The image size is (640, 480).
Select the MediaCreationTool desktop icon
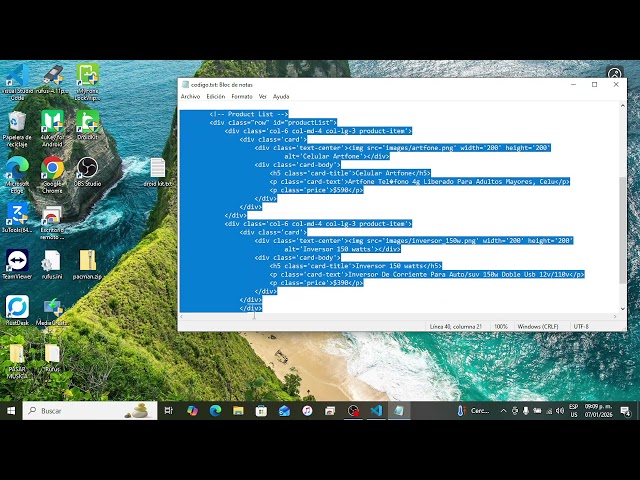coord(52,312)
